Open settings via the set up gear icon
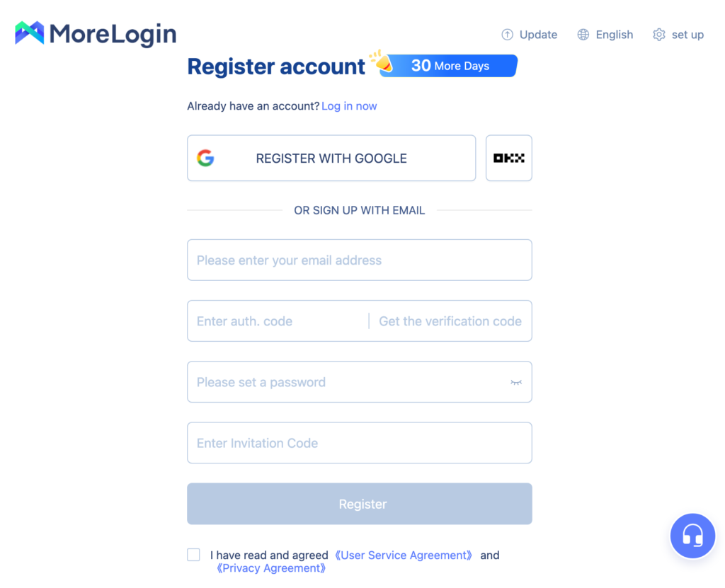 pyautogui.click(x=658, y=34)
